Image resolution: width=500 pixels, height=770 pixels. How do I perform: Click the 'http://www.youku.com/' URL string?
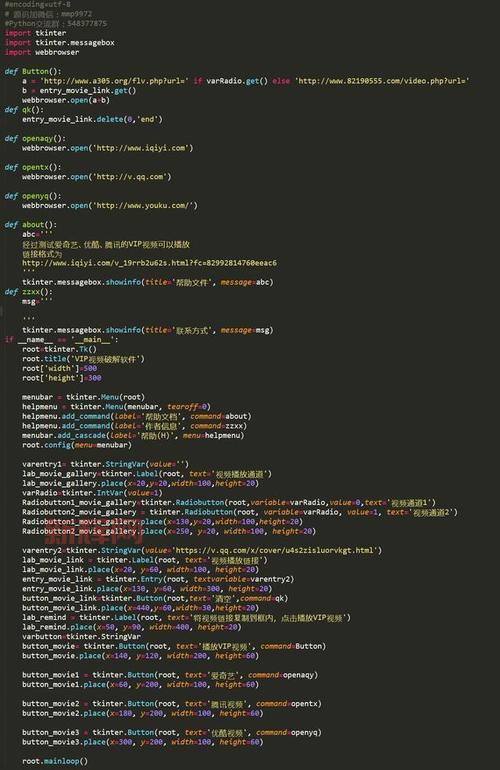(145, 205)
